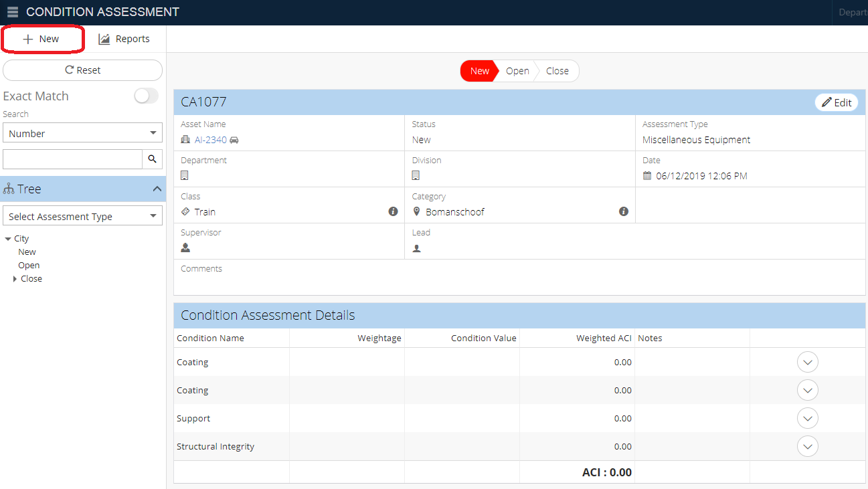Click the CA1077 record title
The image size is (868, 489).
point(203,102)
